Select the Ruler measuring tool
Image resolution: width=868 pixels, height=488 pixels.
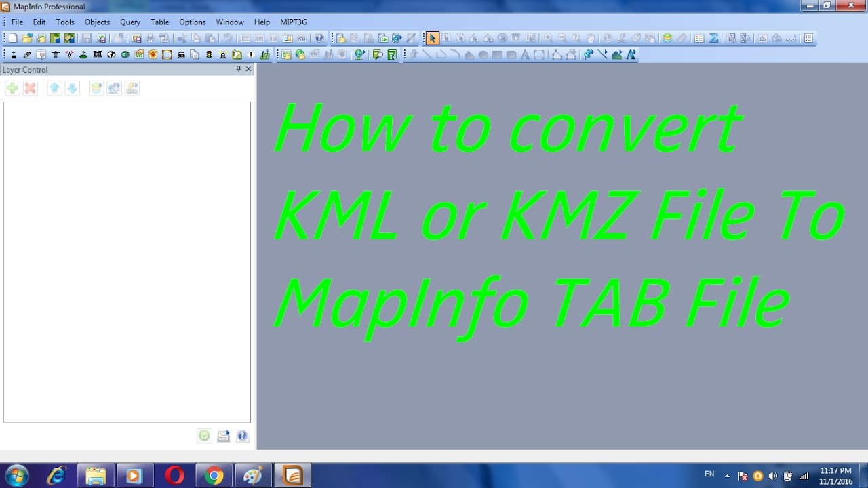pos(681,38)
